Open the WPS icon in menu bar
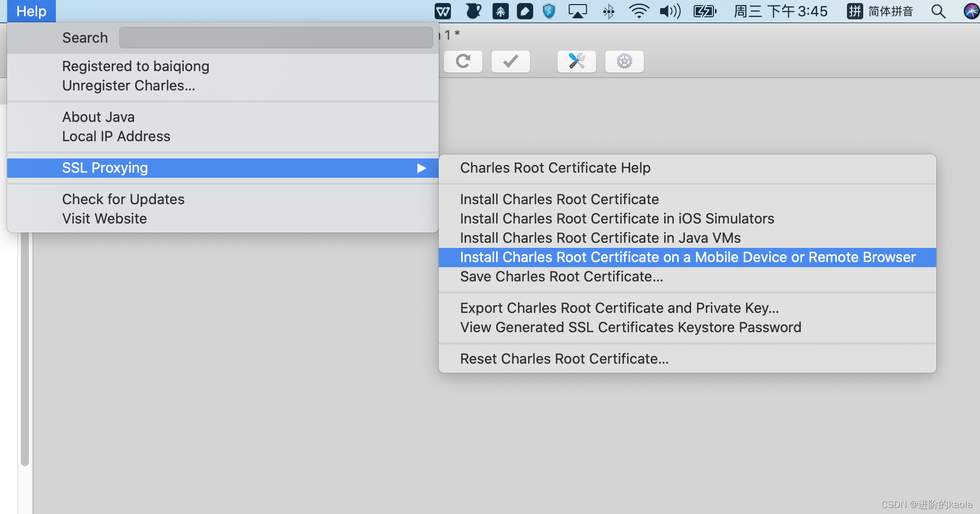 [x=443, y=11]
